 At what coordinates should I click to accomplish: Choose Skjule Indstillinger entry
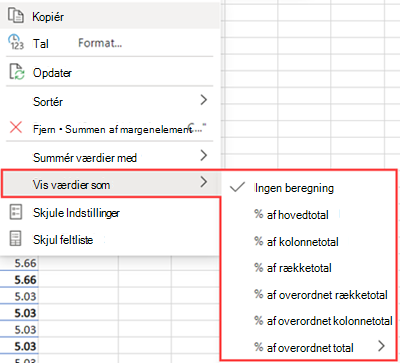pyautogui.click(x=110, y=213)
